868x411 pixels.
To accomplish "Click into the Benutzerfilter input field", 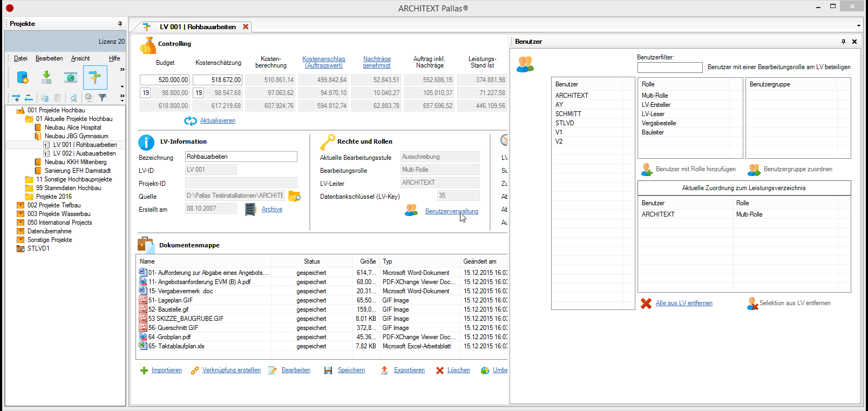I will [x=670, y=68].
